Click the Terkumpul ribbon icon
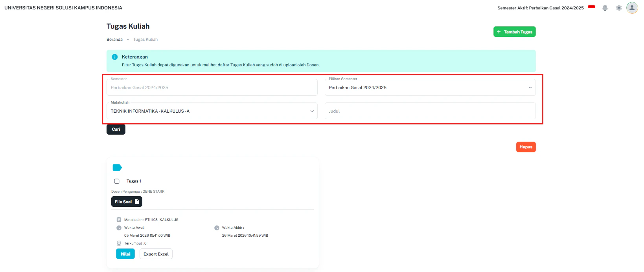The image size is (644, 272). (x=119, y=243)
